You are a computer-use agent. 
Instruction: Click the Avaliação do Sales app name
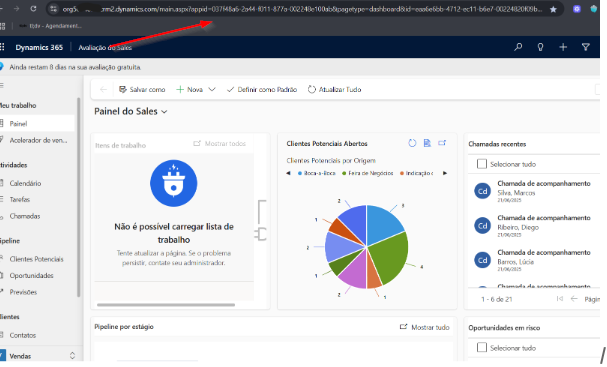click(105, 48)
